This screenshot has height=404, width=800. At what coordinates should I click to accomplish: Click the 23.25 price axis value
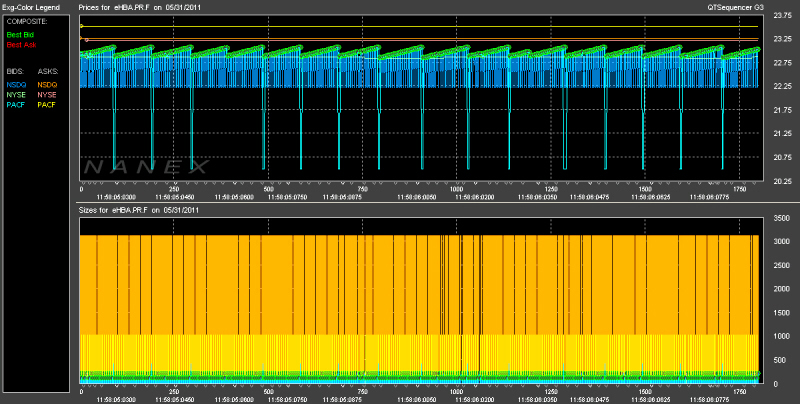tap(783, 39)
